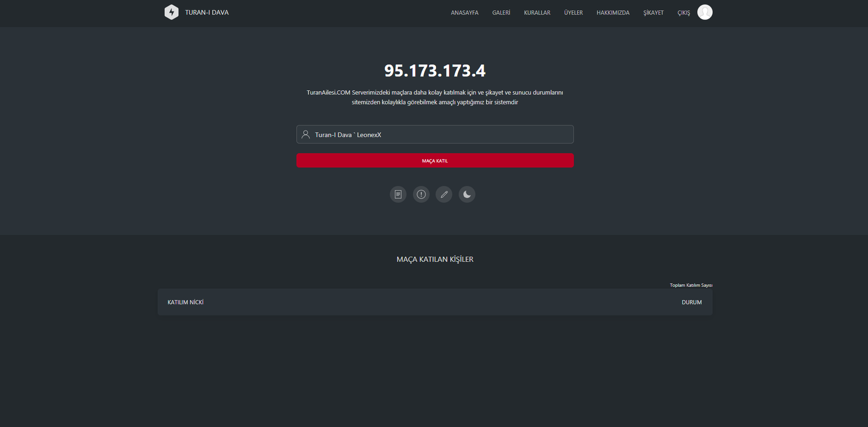Click the lightning bolt hexagon logo
Screen dimensions: 868x427
tap(171, 12)
